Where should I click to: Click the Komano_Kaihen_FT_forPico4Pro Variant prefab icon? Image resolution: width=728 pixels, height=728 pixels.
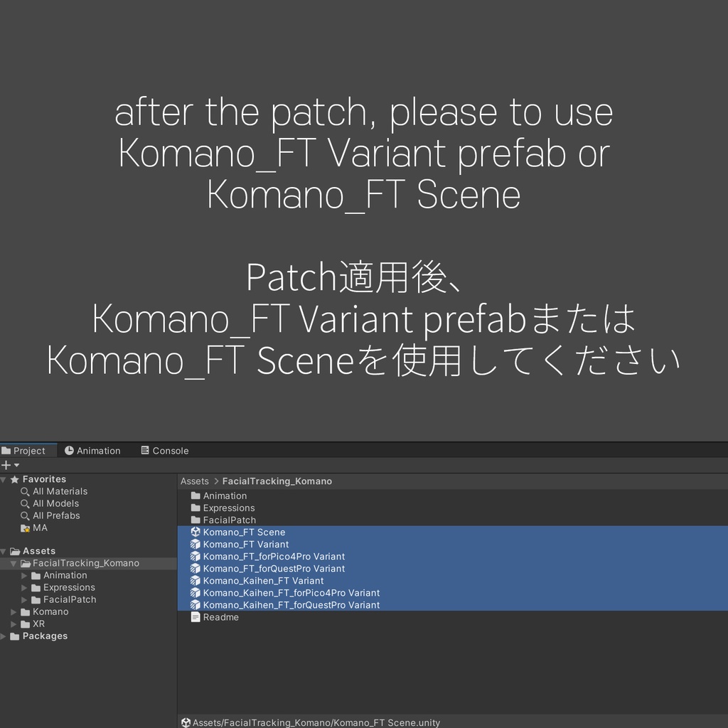pos(196,592)
